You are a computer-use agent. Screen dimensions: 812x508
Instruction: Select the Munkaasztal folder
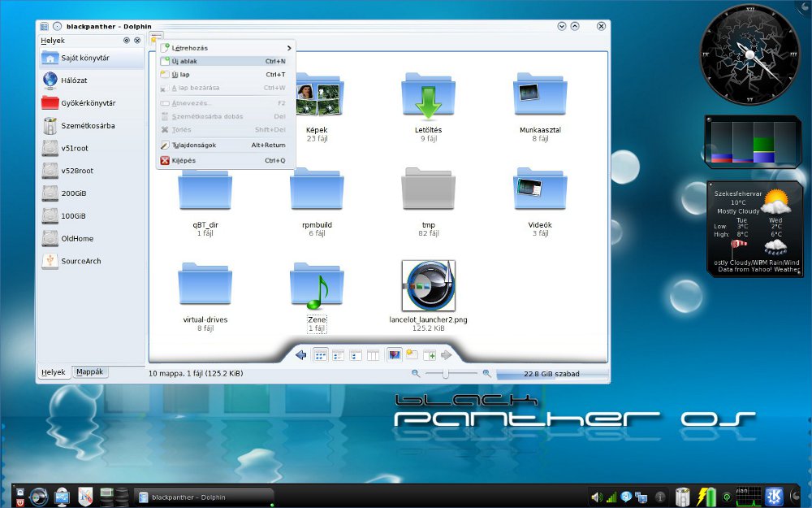(540, 107)
